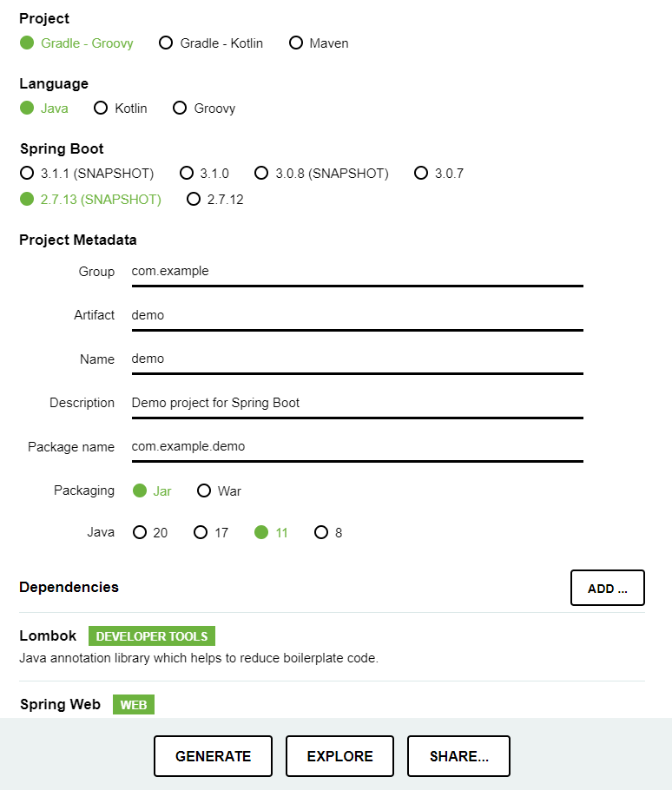
Task: Select Spring Boot 3.0.7 version
Action: 421,174
